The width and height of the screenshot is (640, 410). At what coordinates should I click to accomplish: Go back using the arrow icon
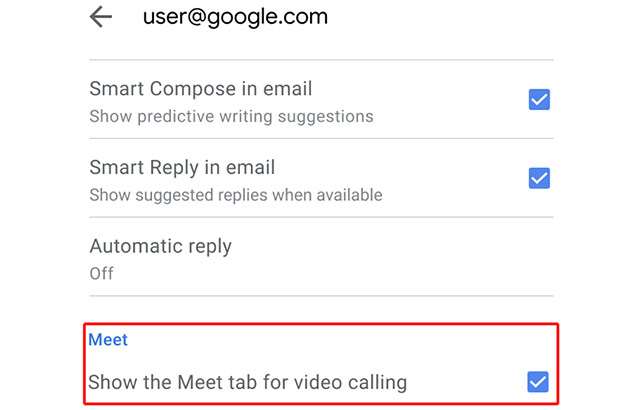(x=100, y=18)
